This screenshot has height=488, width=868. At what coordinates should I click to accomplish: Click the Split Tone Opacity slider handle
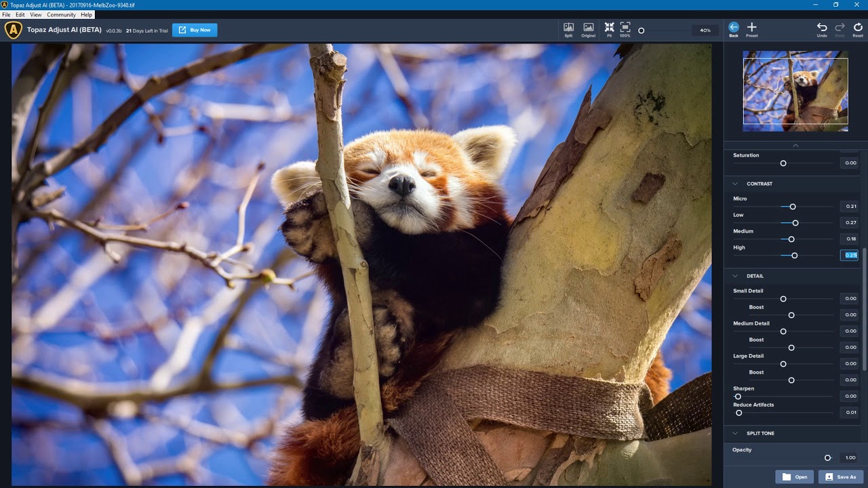point(828,458)
